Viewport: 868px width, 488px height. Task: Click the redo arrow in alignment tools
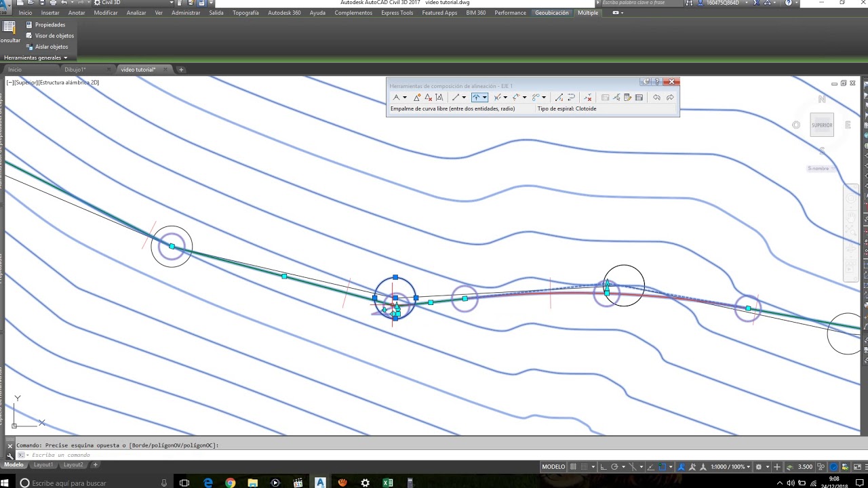[x=670, y=98]
